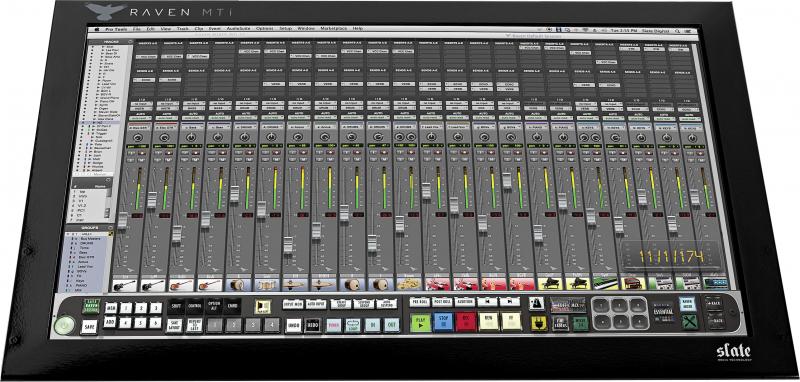Open the Window menu
The height and width of the screenshot is (382, 800).
(x=306, y=30)
